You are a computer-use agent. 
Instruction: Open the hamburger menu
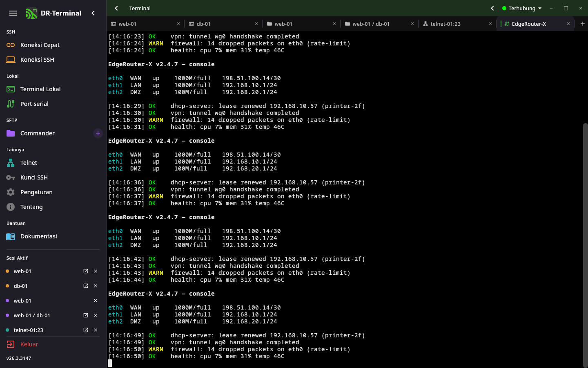coord(13,13)
